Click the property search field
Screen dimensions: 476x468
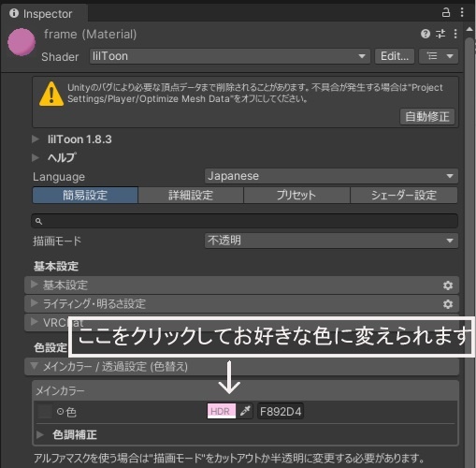[x=245, y=221]
